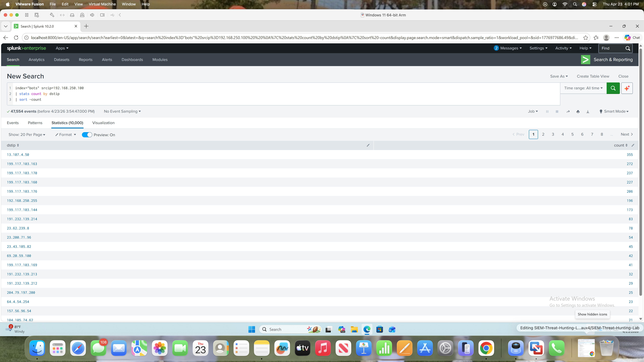Go to results page 8
This screenshot has width=644, height=362.
click(602, 134)
